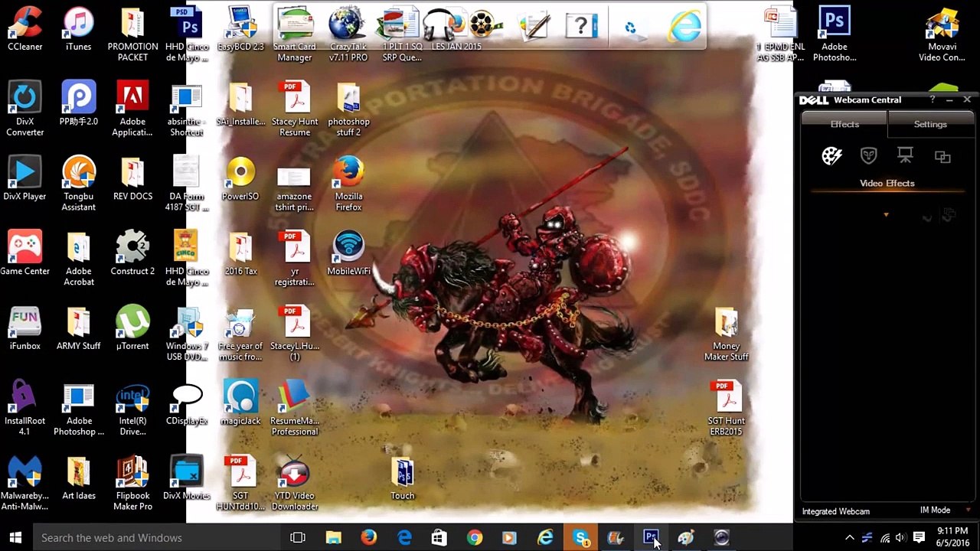The width and height of the screenshot is (980, 551).
Task: Open the Action Center notifications icon
Action: 919,537
